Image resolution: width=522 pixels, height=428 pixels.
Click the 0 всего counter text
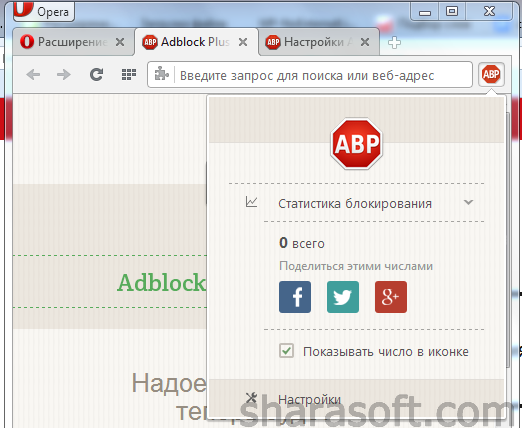[302, 243]
